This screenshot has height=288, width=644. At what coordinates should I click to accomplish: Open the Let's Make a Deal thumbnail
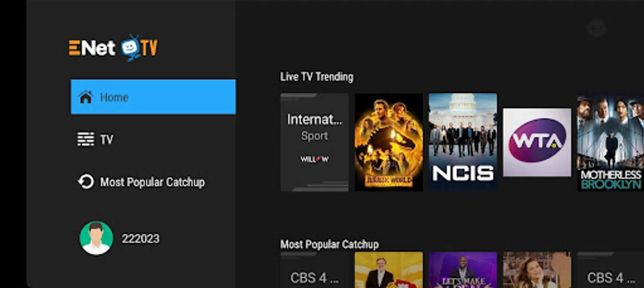[463, 270]
